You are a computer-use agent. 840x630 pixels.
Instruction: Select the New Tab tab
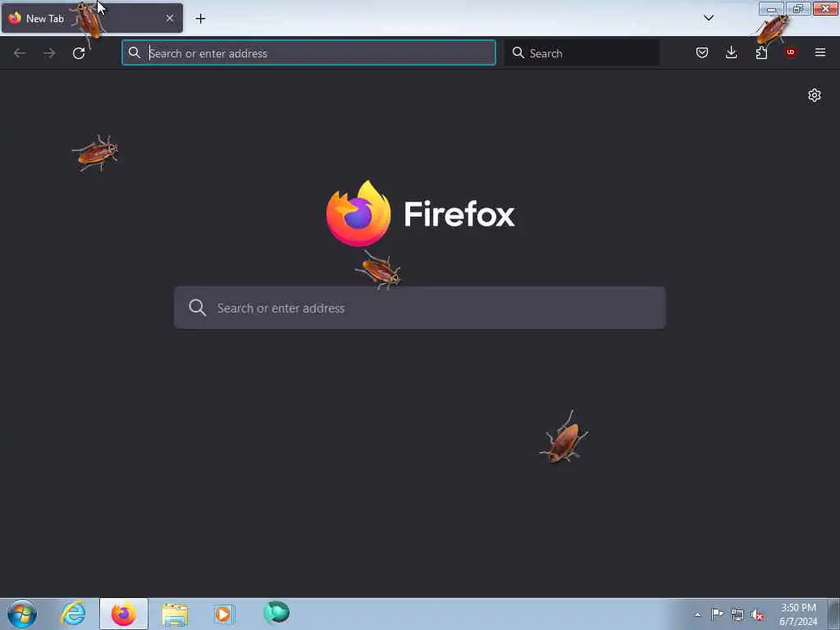(92, 19)
